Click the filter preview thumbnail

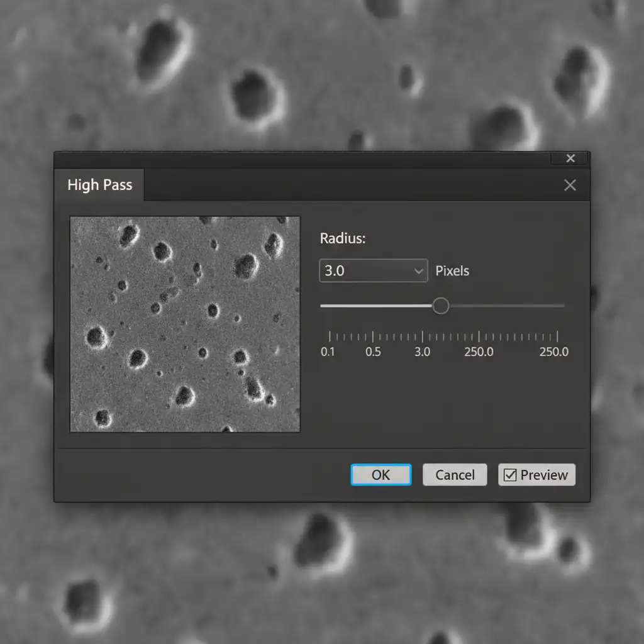[185, 325]
